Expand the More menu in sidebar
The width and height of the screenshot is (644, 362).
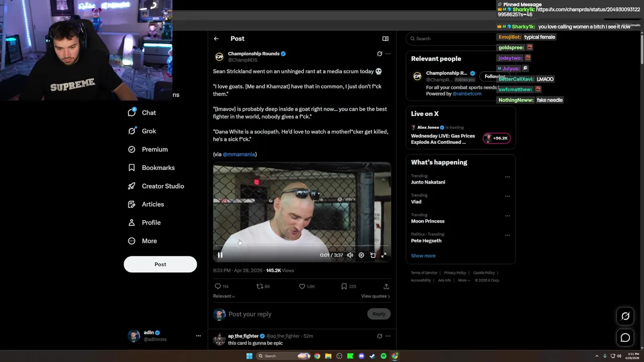pos(142,241)
